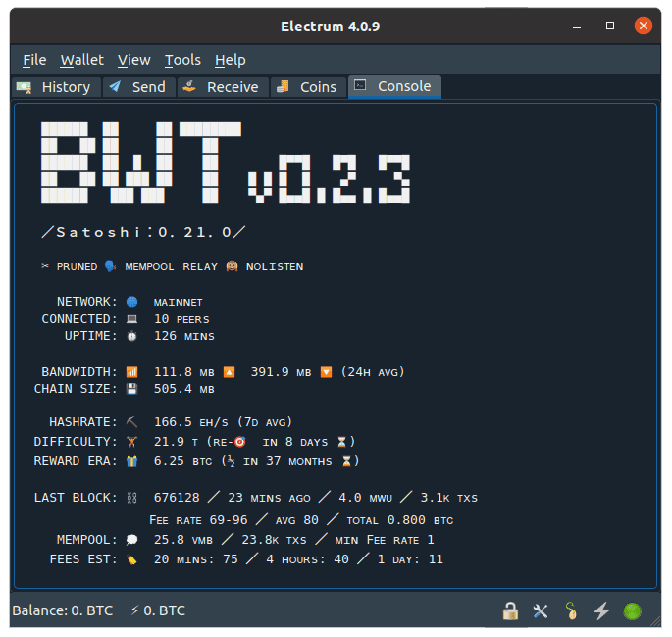This screenshot has width=672, height=637.
Task: Open the Wallet menu
Action: pyautogui.click(x=81, y=60)
